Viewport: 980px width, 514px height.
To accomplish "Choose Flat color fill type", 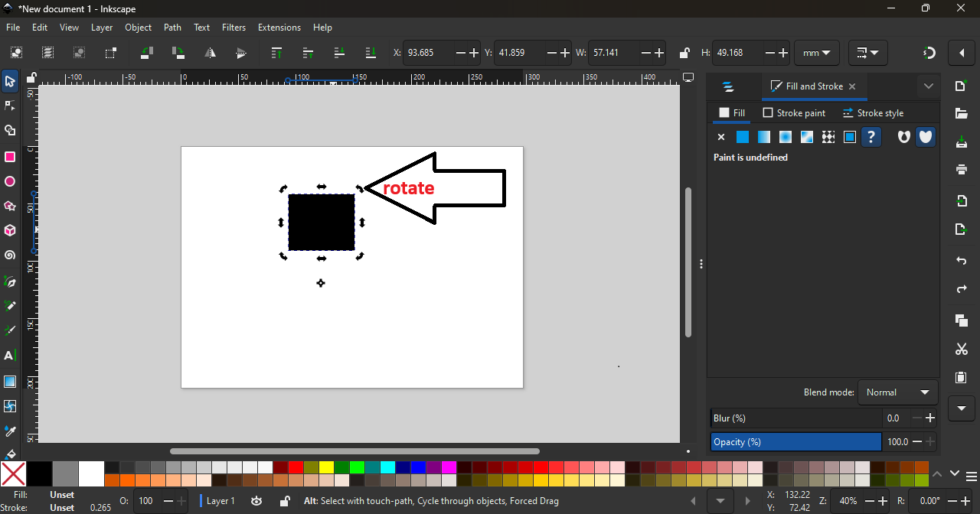I will click(742, 138).
